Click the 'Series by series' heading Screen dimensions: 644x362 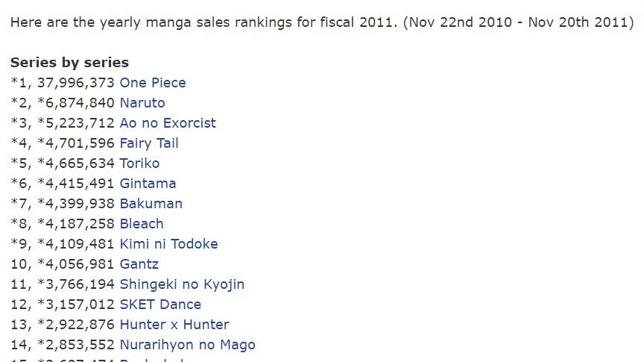69,63
